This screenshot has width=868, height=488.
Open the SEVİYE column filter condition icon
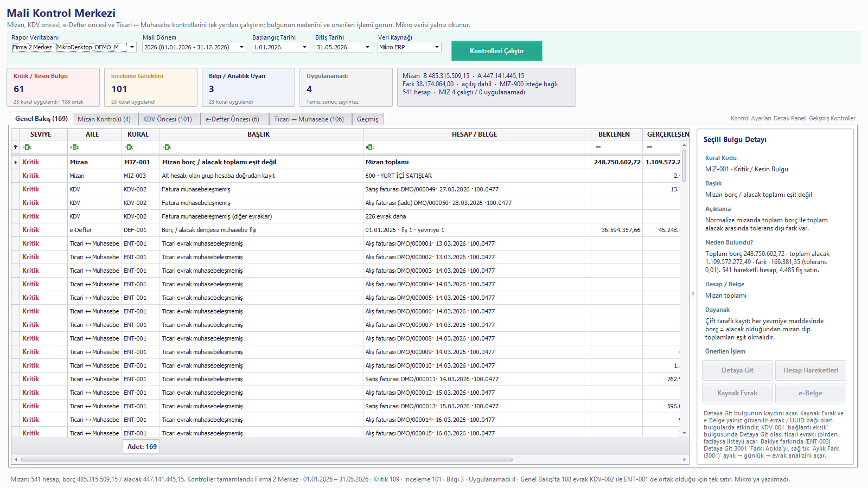[27, 147]
